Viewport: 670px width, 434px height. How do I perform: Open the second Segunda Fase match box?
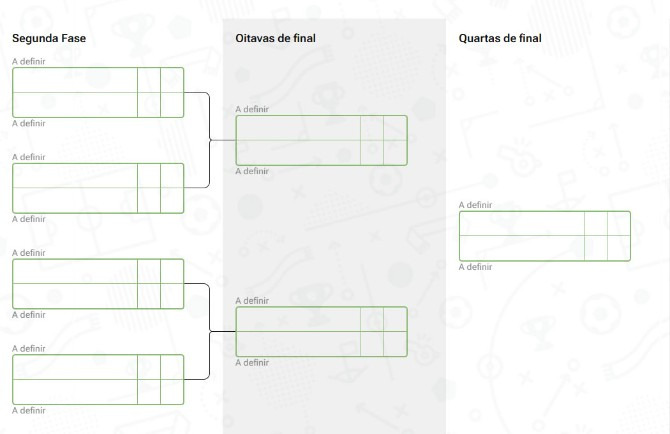click(x=98, y=188)
